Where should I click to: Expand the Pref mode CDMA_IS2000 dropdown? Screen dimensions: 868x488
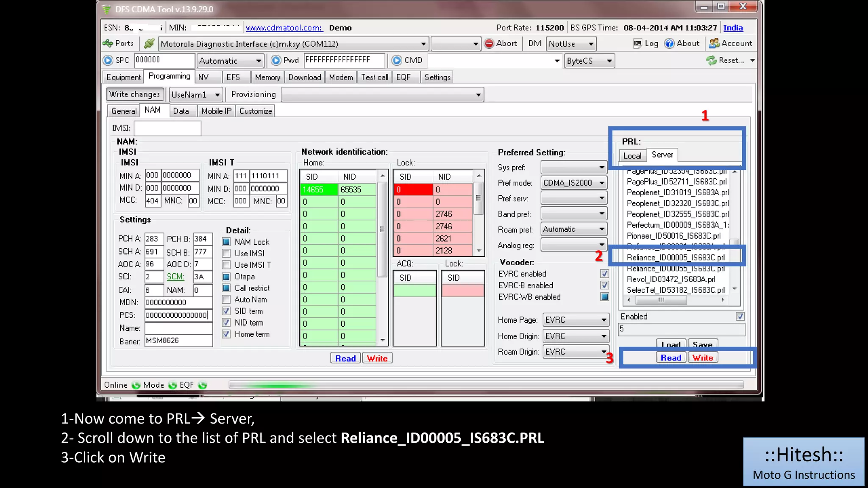click(601, 183)
